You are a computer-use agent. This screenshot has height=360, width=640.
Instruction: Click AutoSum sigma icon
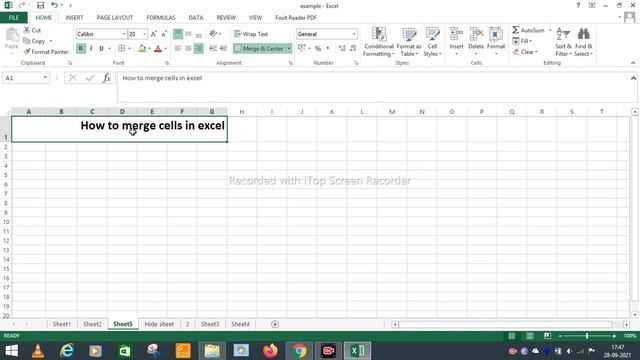pyautogui.click(x=516, y=30)
